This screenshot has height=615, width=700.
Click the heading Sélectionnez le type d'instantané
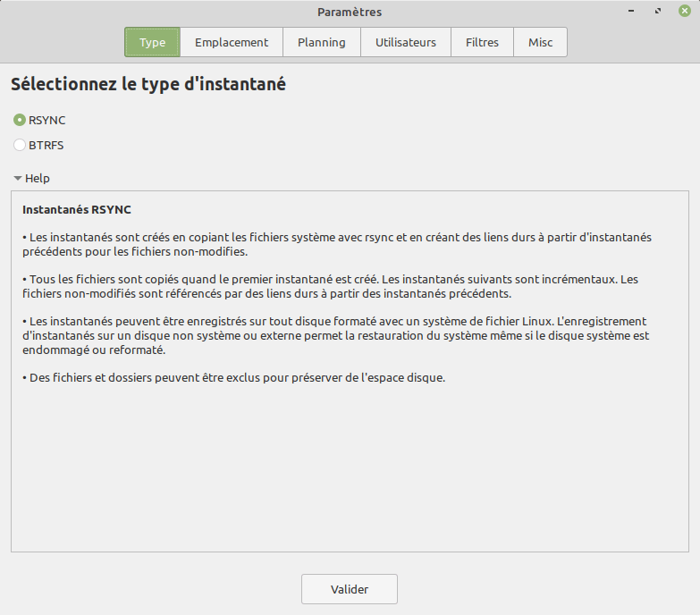[x=148, y=85]
